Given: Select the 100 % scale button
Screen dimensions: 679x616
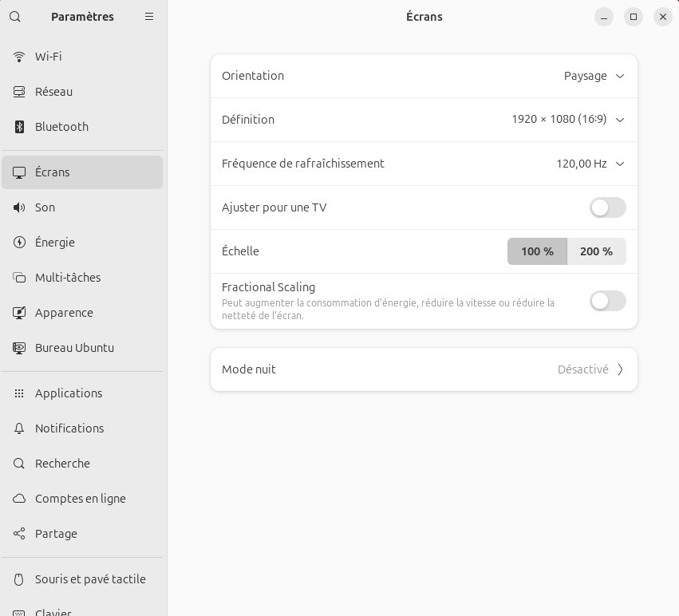Looking at the screenshot, I should [537, 251].
